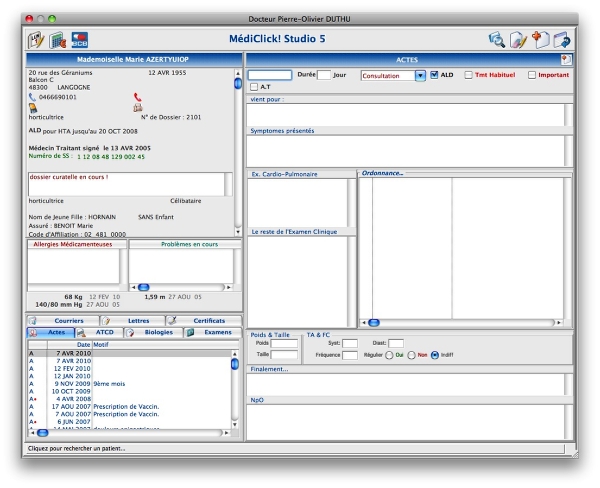Click the patient info vertical scrollbar thumb
This screenshot has width=600, height=488.
[238, 83]
